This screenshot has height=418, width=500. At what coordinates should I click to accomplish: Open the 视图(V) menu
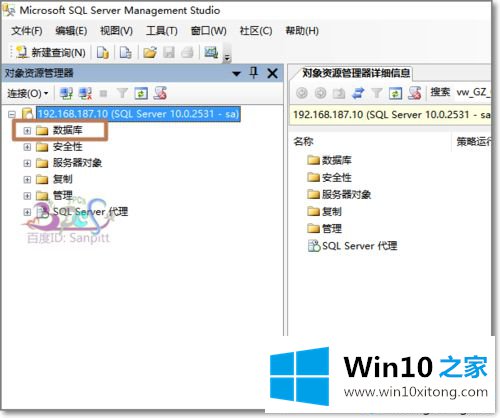(x=116, y=31)
